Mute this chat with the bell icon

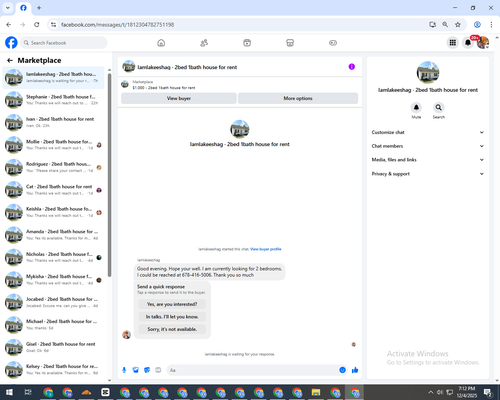point(416,107)
